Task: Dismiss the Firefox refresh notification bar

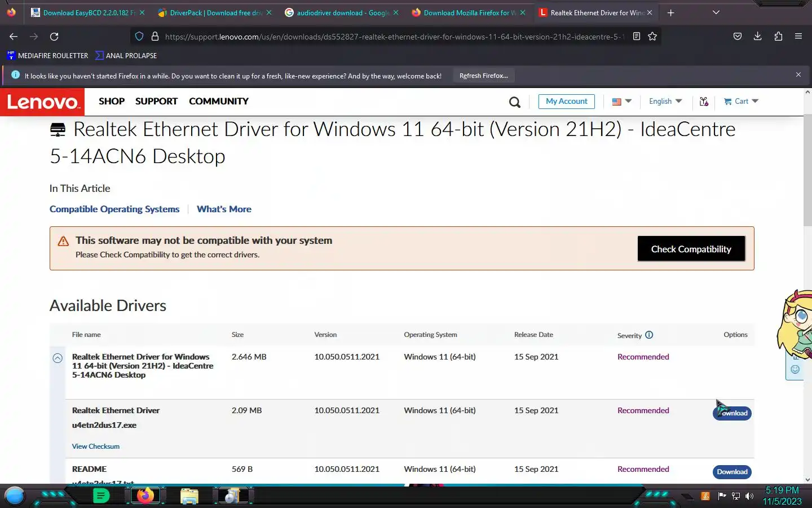Action: click(x=798, y=75)
